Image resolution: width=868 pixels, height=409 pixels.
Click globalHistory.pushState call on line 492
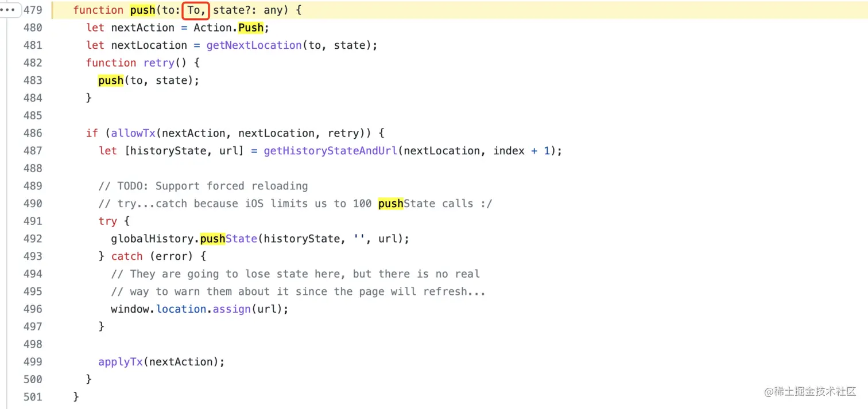click(x=260, y=239)
